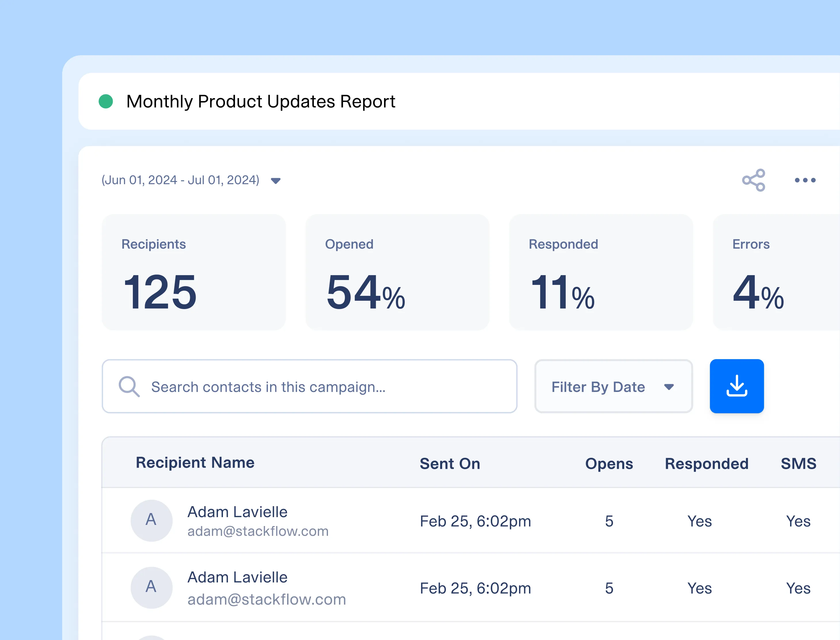
Task: Open the three-dot more options menu
Action: click(x=805, y=180)
